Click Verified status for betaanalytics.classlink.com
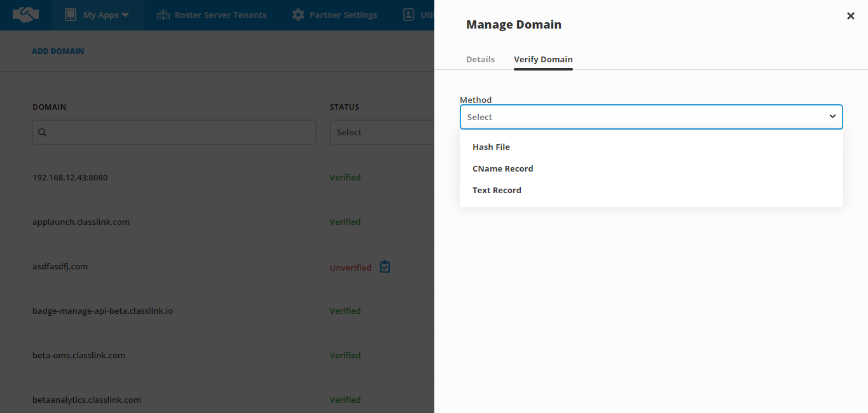Viewport: 868px width, 413px height. pyautogui.click(x=345, y=400)
